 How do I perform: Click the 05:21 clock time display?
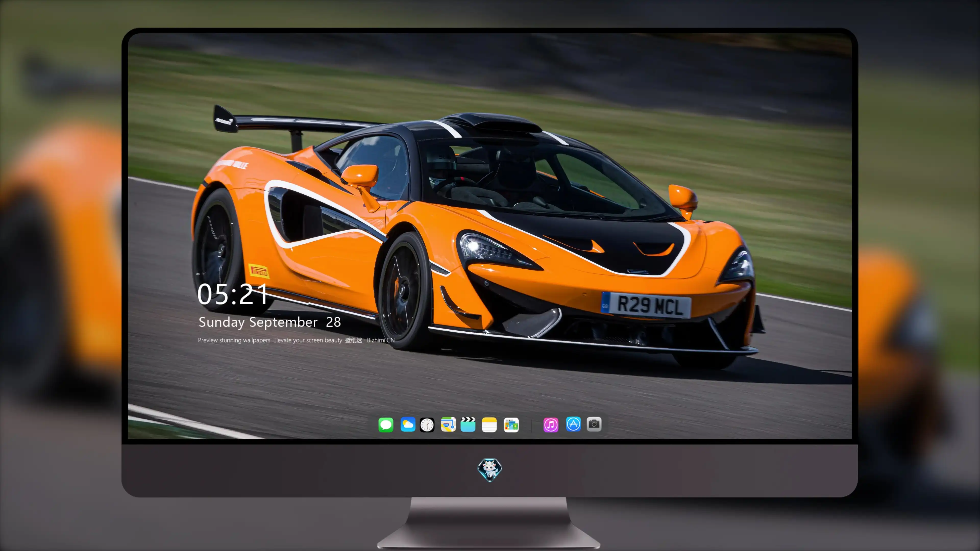pos(232,294)
